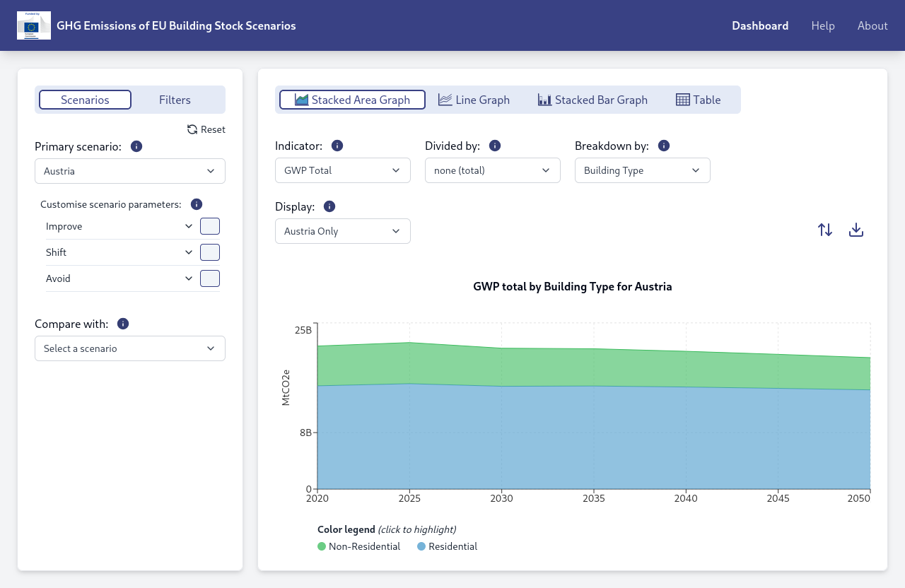
Task: Switch to the Line Graph view
Action: tap(474, 100)
